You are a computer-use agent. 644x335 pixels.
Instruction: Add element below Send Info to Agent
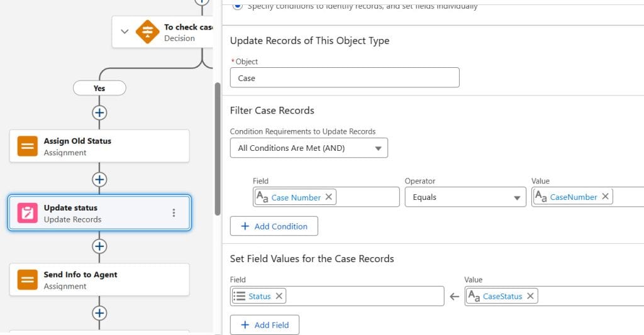(99, 313)
